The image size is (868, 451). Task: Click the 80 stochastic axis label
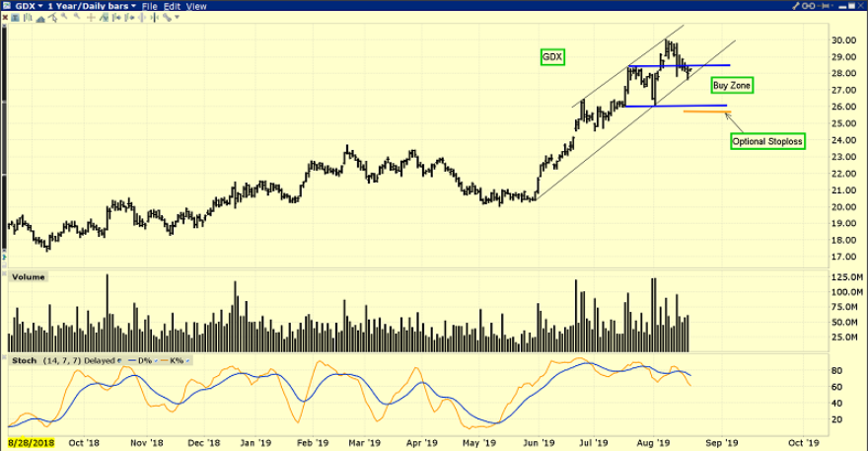click(837, 371)
